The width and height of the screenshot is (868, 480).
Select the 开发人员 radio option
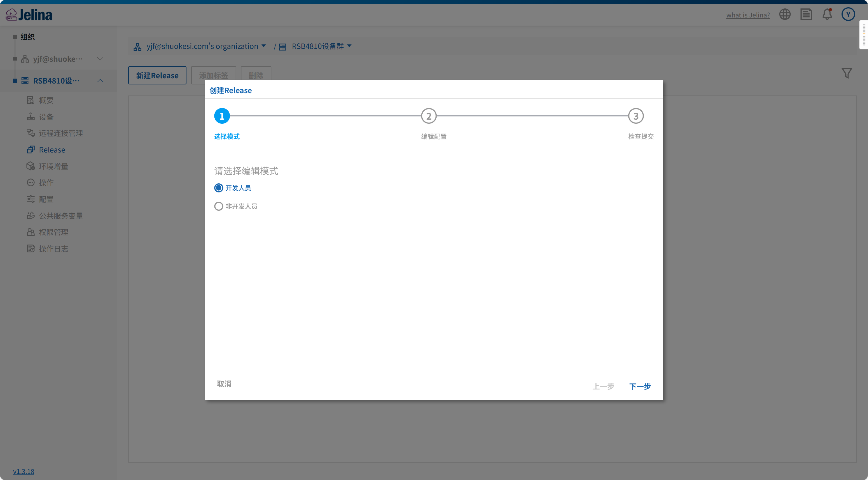tap(219, 188)
